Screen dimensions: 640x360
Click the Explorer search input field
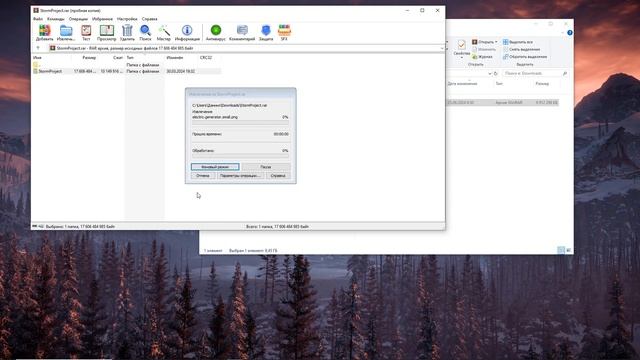pyautogui.click(x=532, y=73)
